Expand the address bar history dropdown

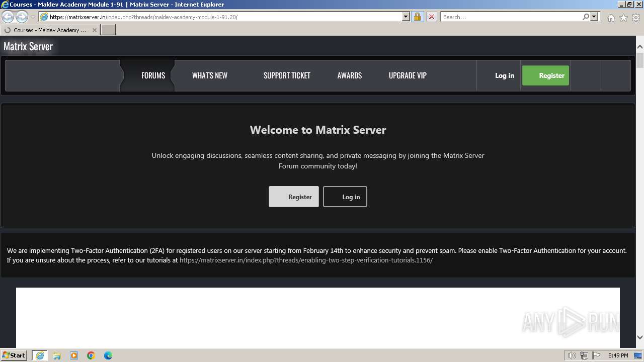coord(406,17)
